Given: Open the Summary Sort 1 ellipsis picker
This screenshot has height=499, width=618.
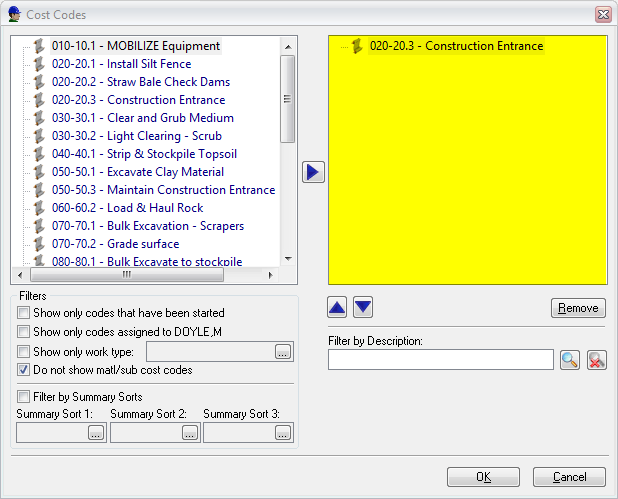Looking at the screenshot, I should [x=96, y=433].
